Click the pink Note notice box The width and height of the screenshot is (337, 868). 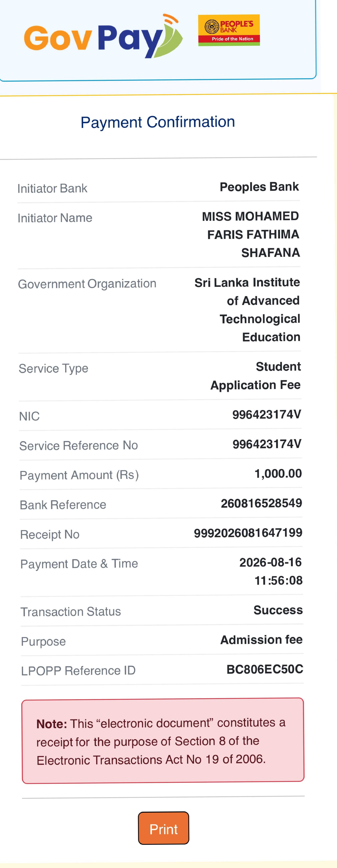tap(163, 741)
